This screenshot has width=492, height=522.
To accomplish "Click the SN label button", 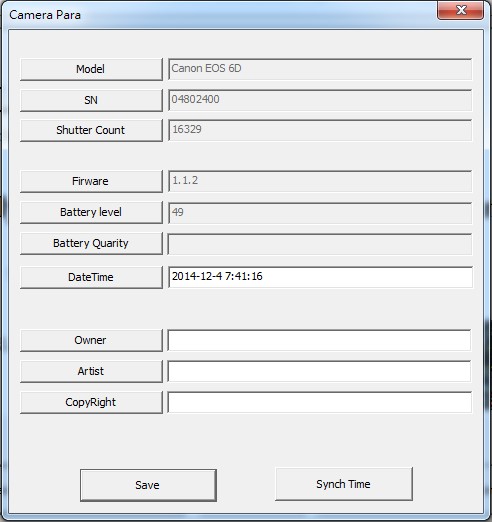I will [91, 100].
